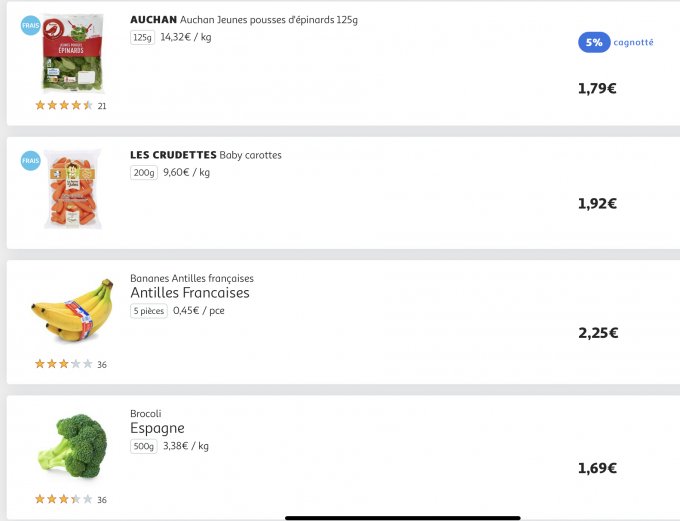Open the broccoli product image
This screenshot has width=680, height=521.
(72, 446)
